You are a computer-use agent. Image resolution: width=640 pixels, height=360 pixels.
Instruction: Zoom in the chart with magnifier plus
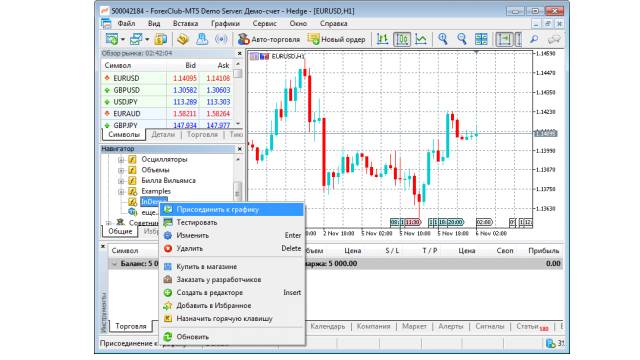pyautogui.click(x=443, y=40)
